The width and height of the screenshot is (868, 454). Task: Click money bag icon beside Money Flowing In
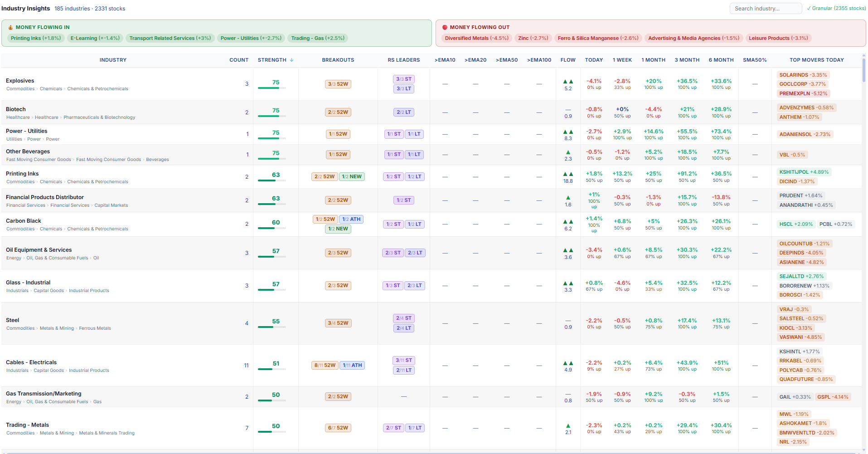[x=10, y=27]
